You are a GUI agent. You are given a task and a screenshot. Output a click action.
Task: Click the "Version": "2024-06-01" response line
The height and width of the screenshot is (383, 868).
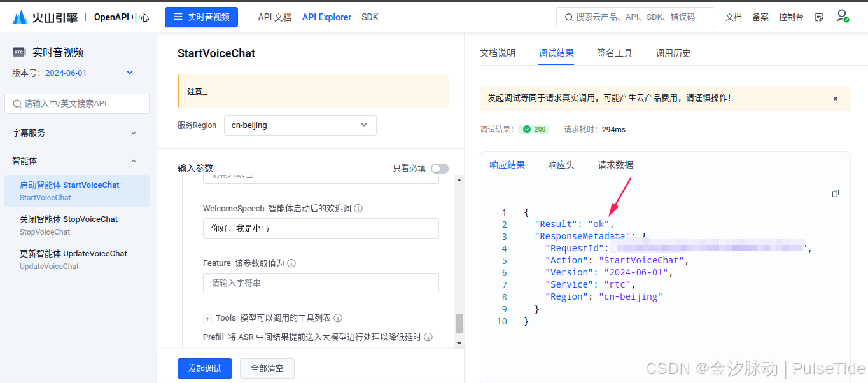click(x=608, y=273)
